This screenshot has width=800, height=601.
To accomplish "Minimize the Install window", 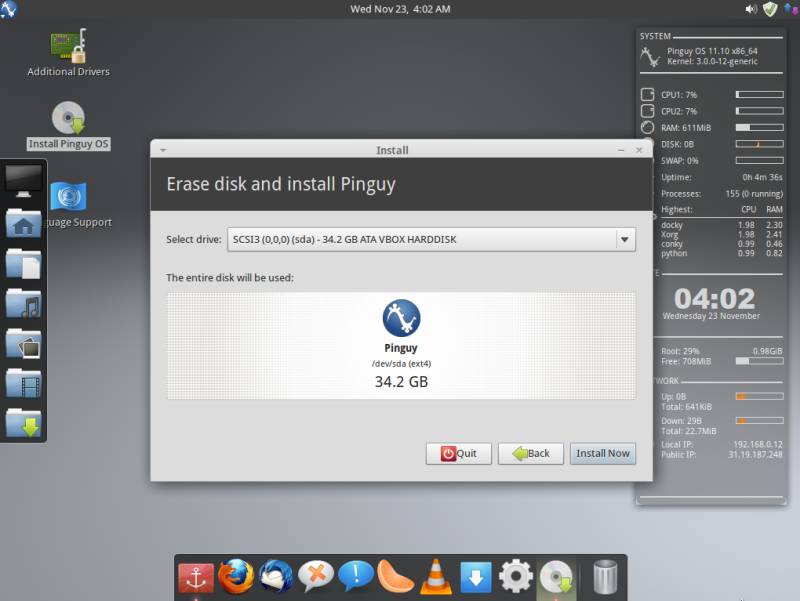I will (621, 150).
